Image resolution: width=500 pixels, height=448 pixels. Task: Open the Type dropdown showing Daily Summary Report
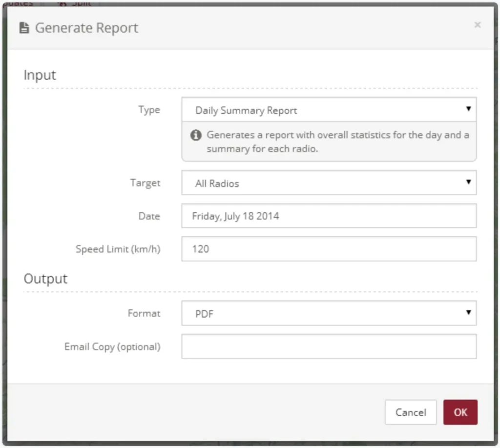point(329,110)
